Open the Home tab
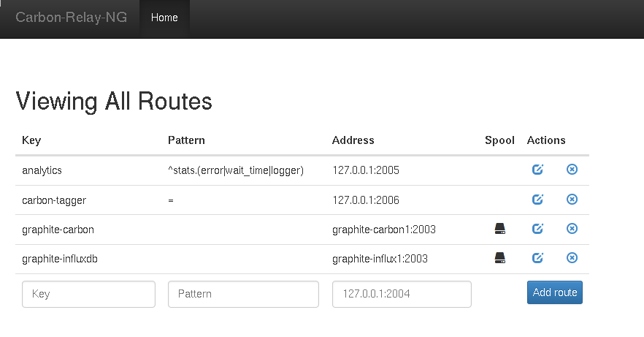The width and height of the screenshot is (644, 337). 164,18
